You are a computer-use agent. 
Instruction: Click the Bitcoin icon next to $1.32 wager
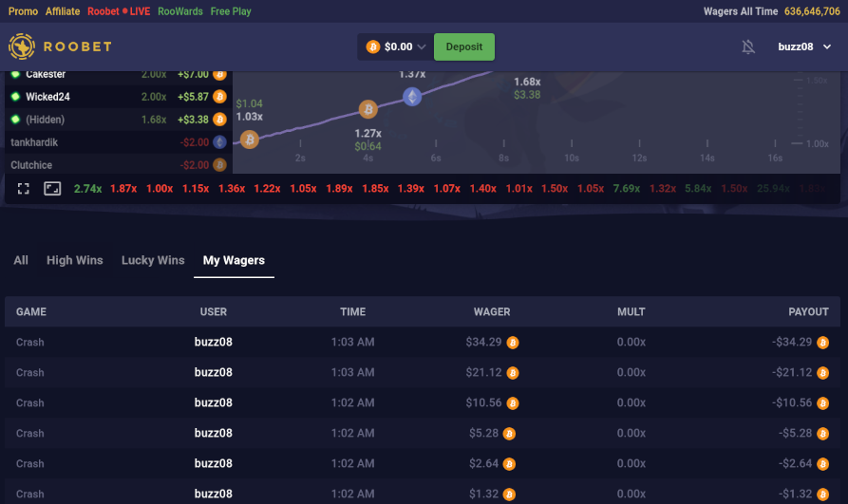(x=509, y=495)
